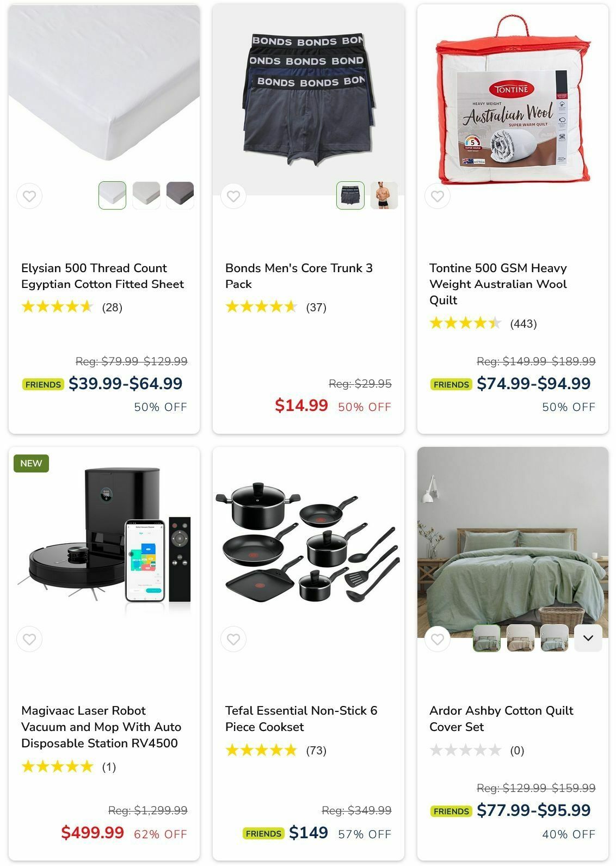The height and width of the screenshot is (866, 616).
Task: Click heart icon on Tontine Wool Quilt
Action: 438,196
